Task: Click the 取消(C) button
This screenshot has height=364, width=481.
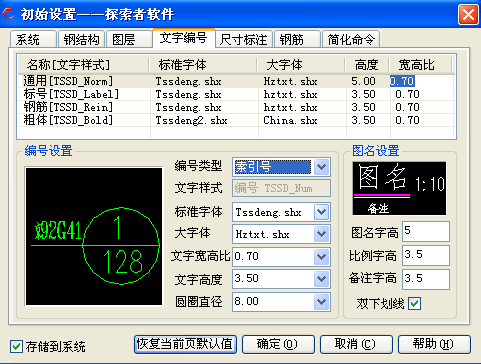Action: (356, 344)
